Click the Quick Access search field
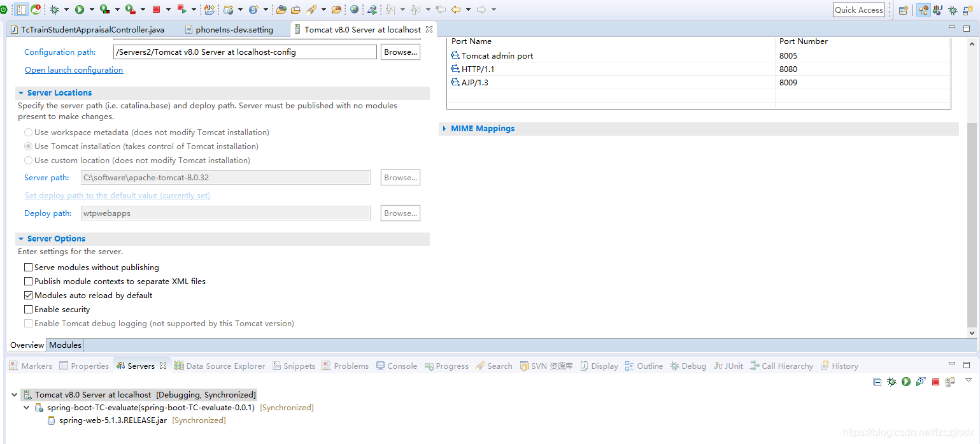Viewport: 980px width, 444px height. [x=859, y=10]
